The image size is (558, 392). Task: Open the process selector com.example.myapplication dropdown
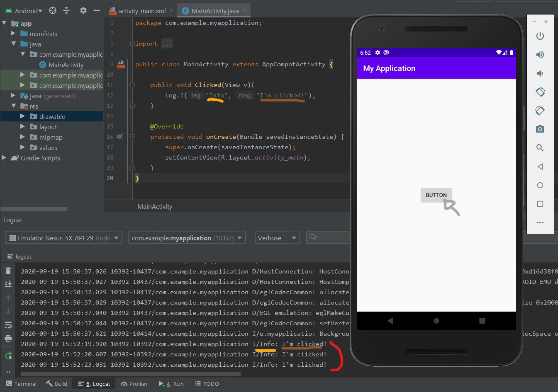187,238
